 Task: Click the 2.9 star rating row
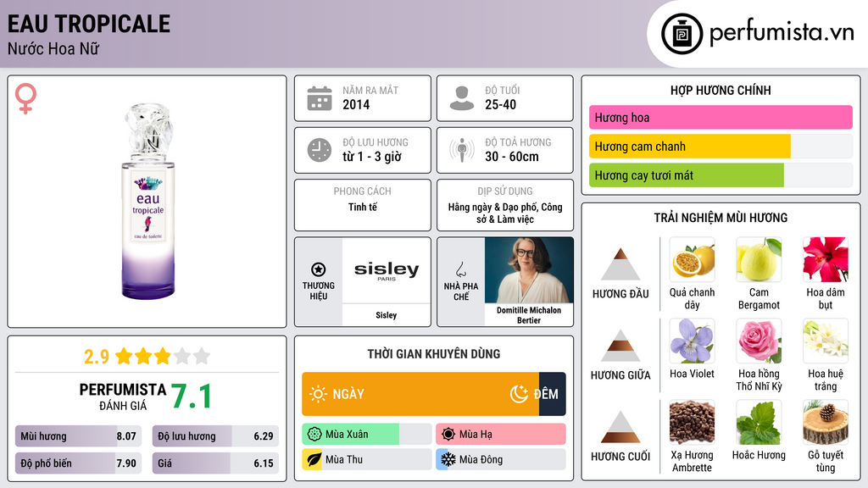[x=147, y=357]
